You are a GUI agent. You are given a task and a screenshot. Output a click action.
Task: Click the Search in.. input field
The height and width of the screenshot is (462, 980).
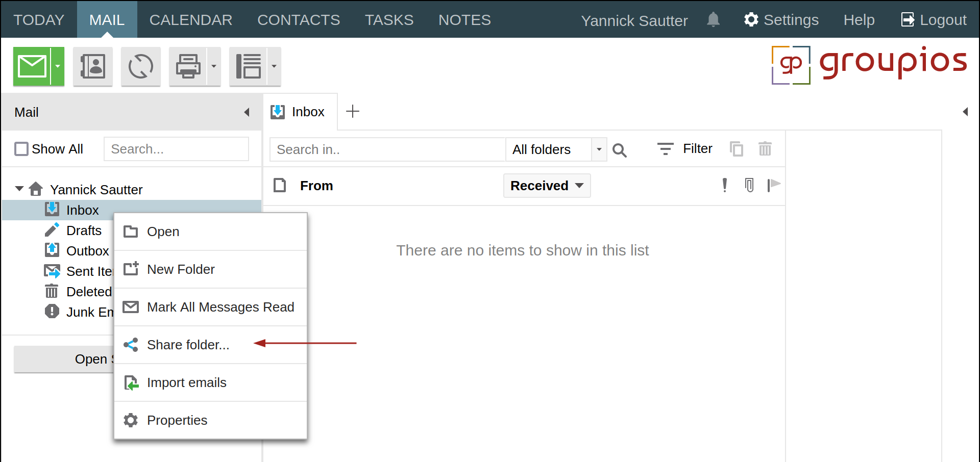[387, 149]
